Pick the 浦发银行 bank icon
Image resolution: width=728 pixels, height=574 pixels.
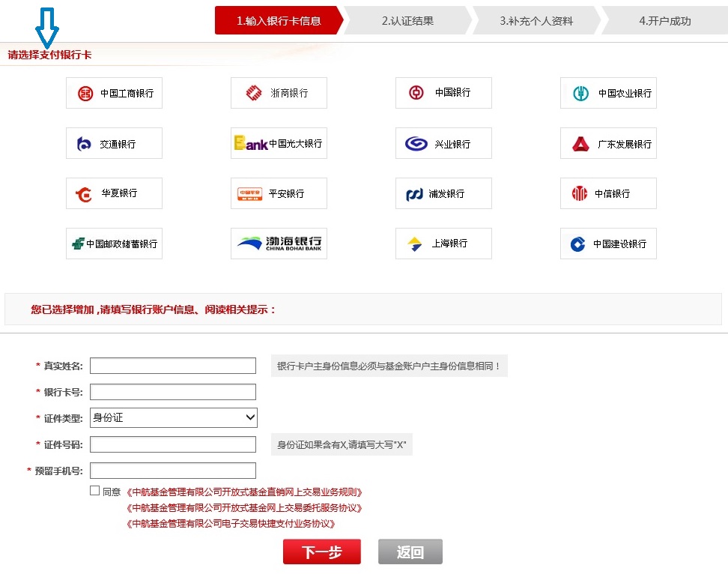444,193
